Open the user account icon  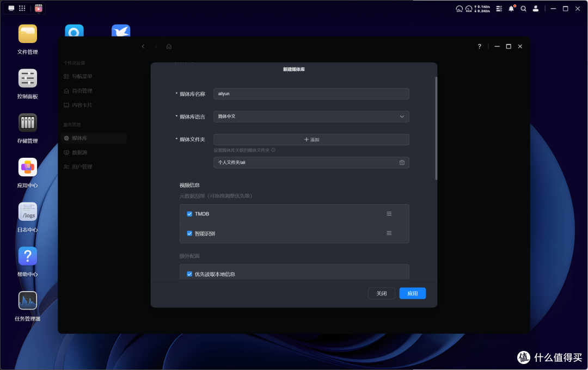536,9
